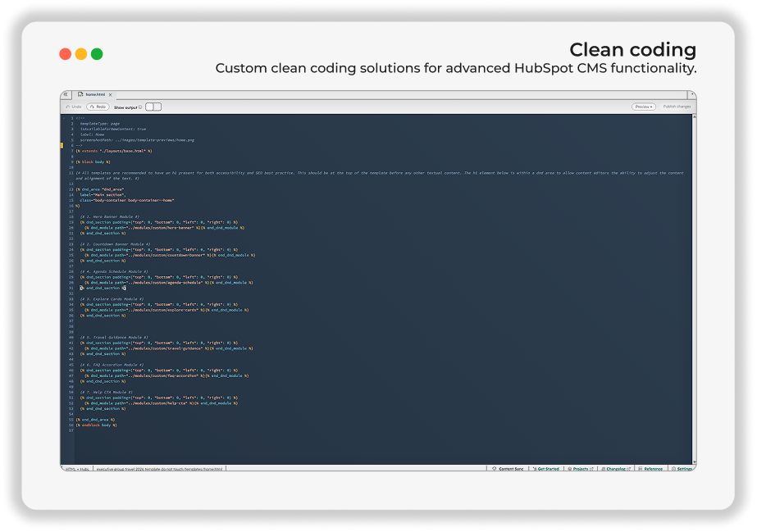Click the file path in status bar
The image size is (757, 532).
pyautogui.click(x=159, y=469)
